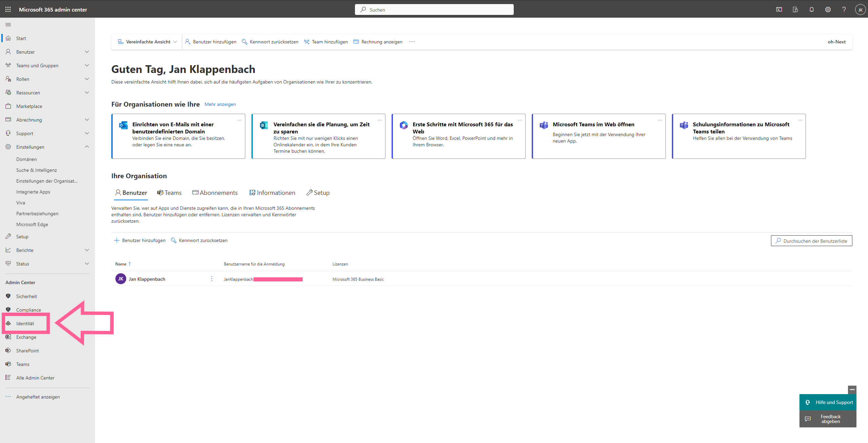This screenshot has width=868, height=443.
Task: Open the Jan Klappenbach user entry
Action: [147, 279]
